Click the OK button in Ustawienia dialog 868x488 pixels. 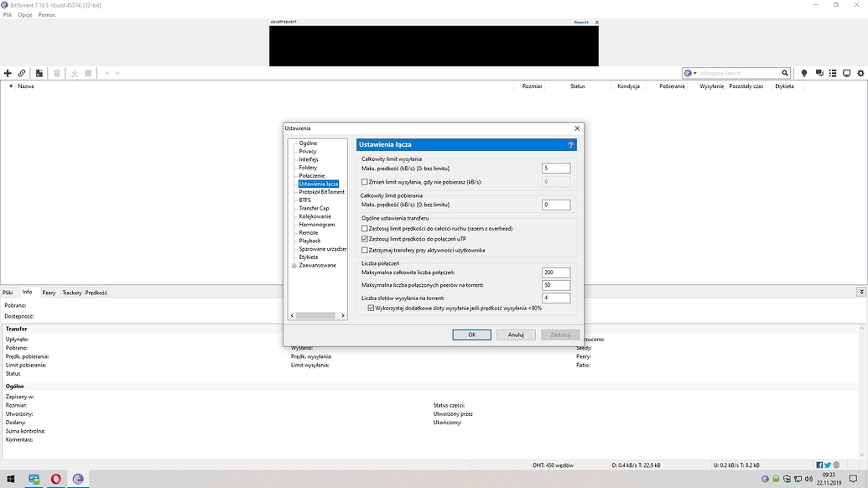point(471,335)
